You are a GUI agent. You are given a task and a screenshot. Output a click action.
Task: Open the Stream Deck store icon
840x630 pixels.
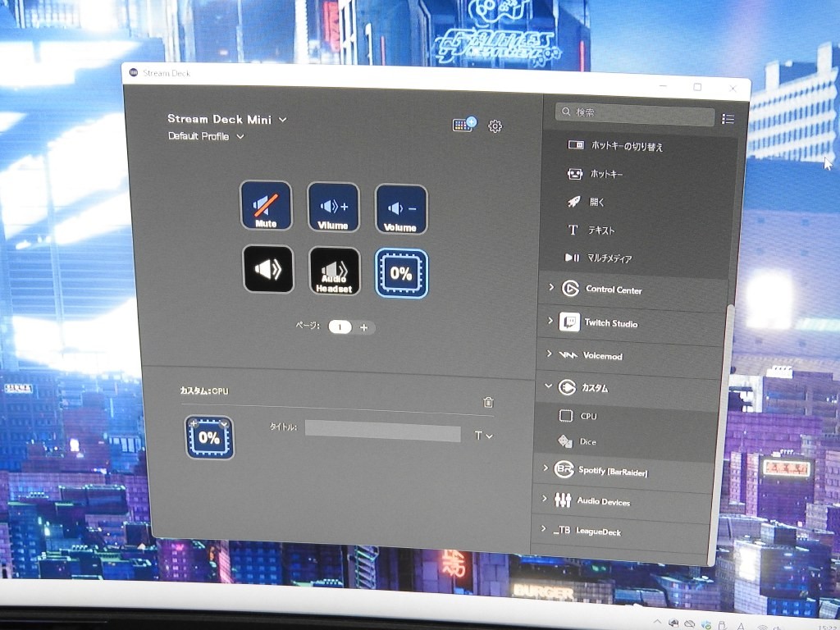click(x=464, y=125)
